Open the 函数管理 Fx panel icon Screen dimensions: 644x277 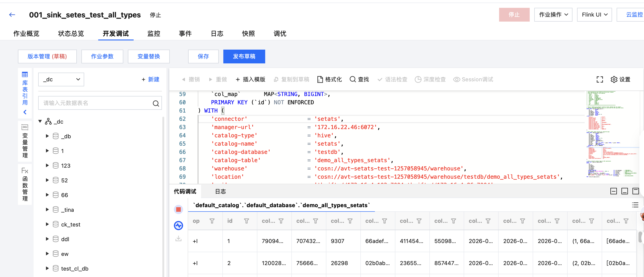pos(25,171)
